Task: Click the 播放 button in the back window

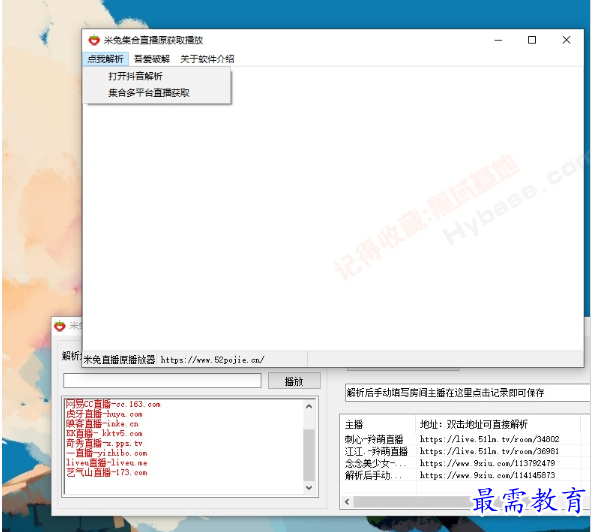Action: (x=294, y=381)
